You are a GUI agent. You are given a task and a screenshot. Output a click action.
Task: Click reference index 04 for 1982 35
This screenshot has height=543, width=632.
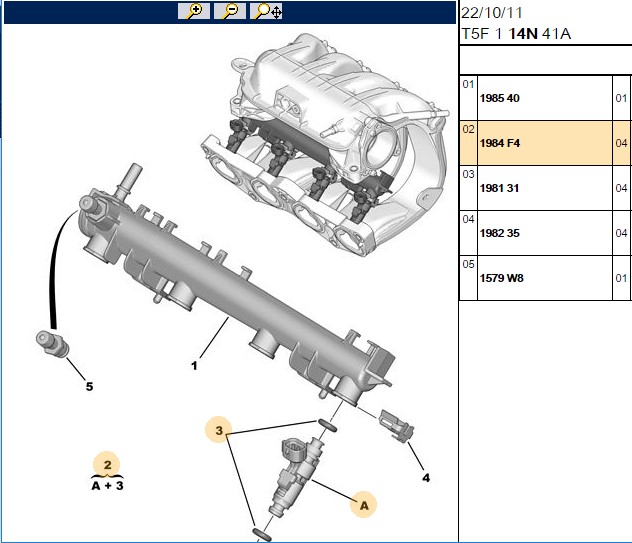pos(468,219)
